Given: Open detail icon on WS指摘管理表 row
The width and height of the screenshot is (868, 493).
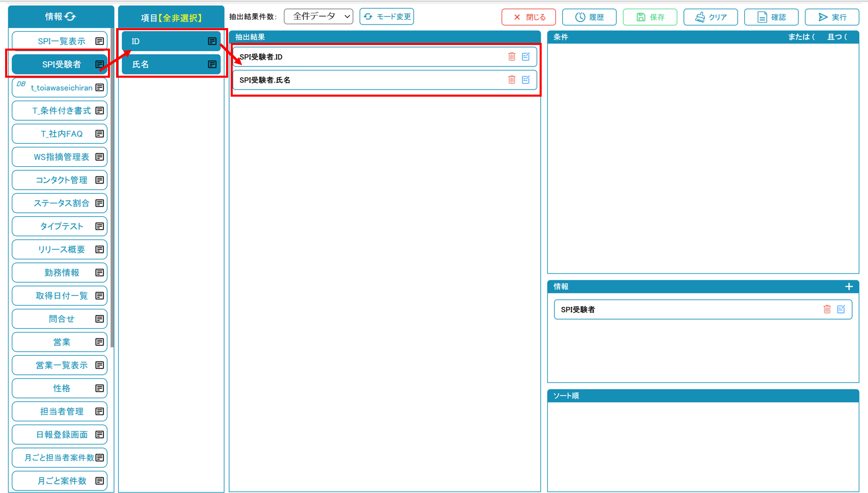Looking at the screenshot, I should pos(100,157).
